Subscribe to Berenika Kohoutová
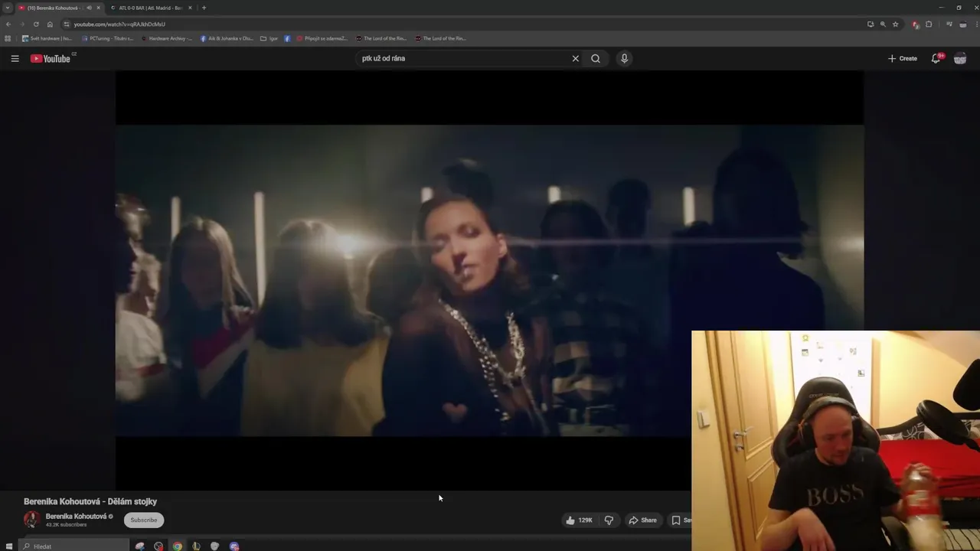 click(x=143, y=520)
